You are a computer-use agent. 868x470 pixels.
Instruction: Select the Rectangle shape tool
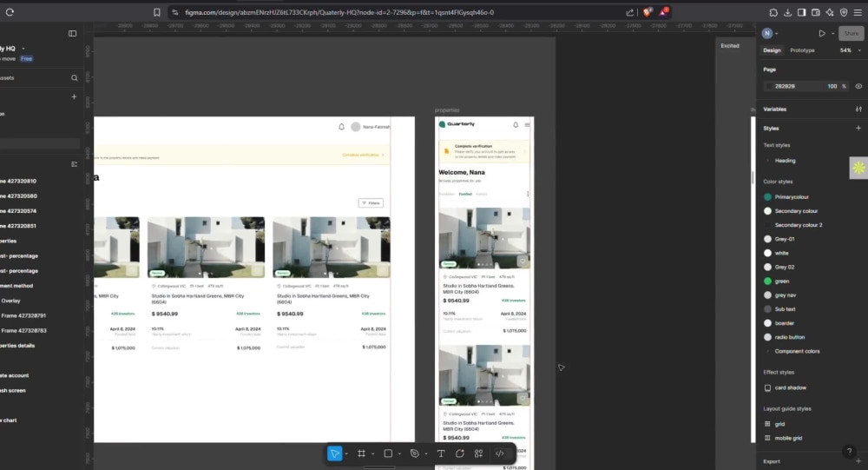[x=388, y=453]
